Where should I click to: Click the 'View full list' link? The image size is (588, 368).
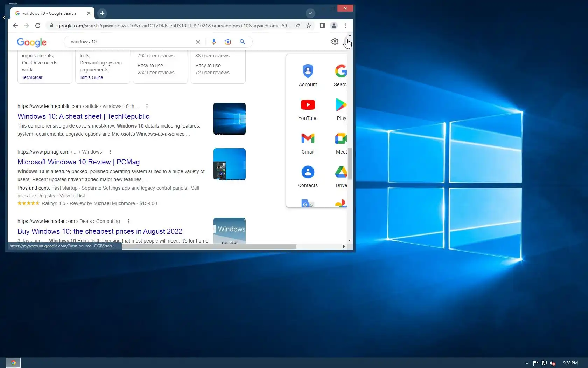pyautogui.click(x=72, y=196)
